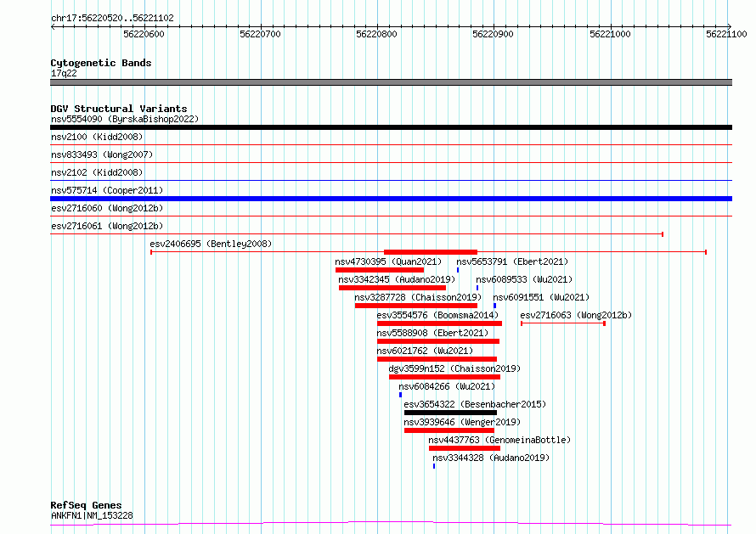Screen dimensions: 756x534
Task: Click the red bar under nsv5588908
Action: coord(438,341)
